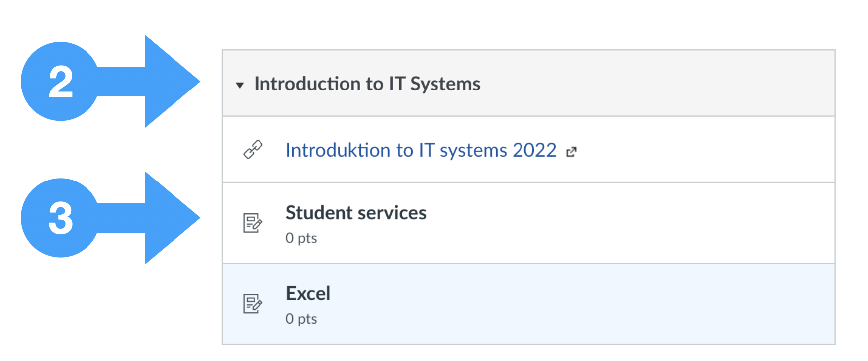Click the arrow pointing to Student services
868x361 pixels.
tap(149, 218)
